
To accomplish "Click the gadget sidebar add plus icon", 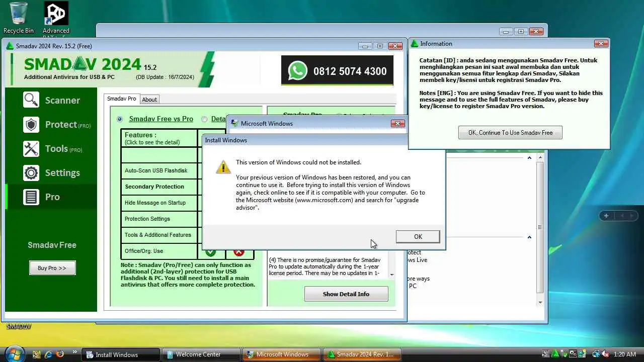I will [606, 216].
